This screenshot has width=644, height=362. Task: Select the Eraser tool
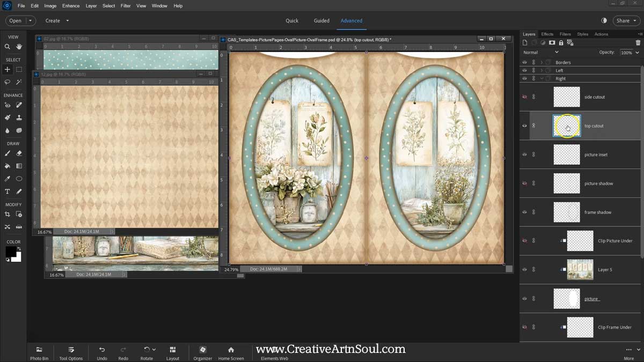point(19,153)
